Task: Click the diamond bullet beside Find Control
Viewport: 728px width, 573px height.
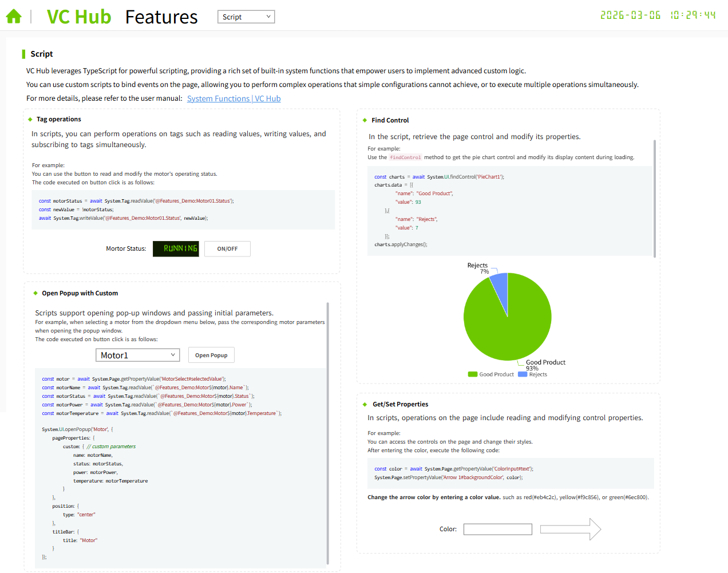Action: [365, 120]
